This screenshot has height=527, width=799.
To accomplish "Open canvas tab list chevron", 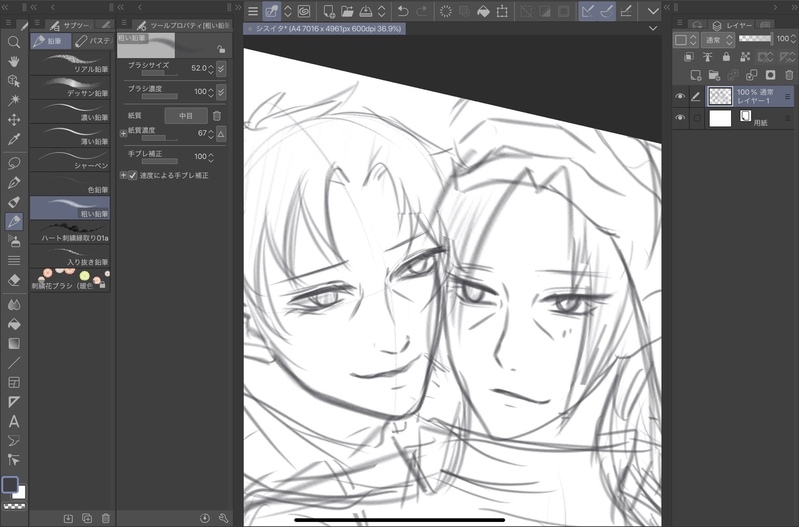I will pyautogui.click(x=653, y=29).
